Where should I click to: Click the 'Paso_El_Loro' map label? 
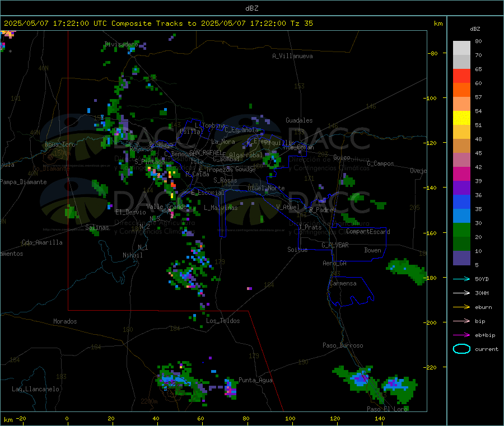[x=388, y=409]
